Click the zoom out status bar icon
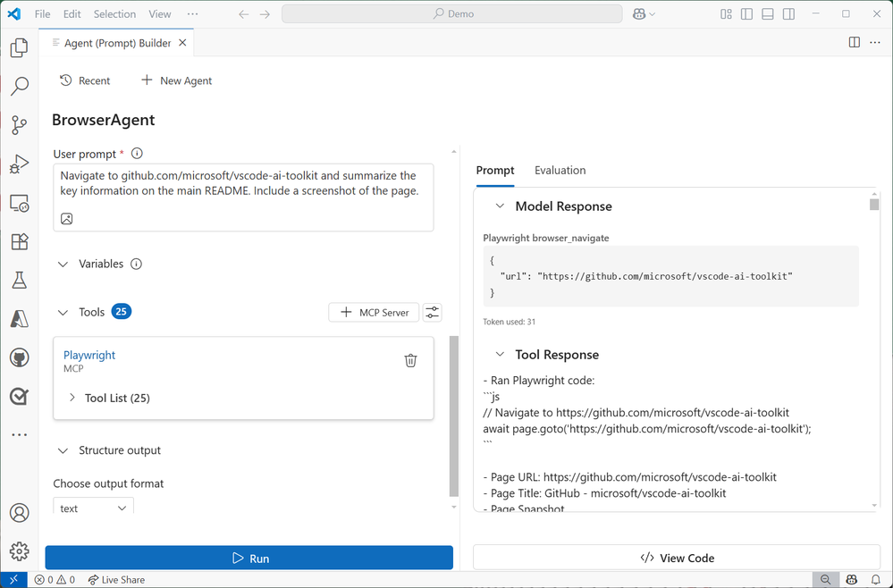The image size is (893, 588). point(825,579)
